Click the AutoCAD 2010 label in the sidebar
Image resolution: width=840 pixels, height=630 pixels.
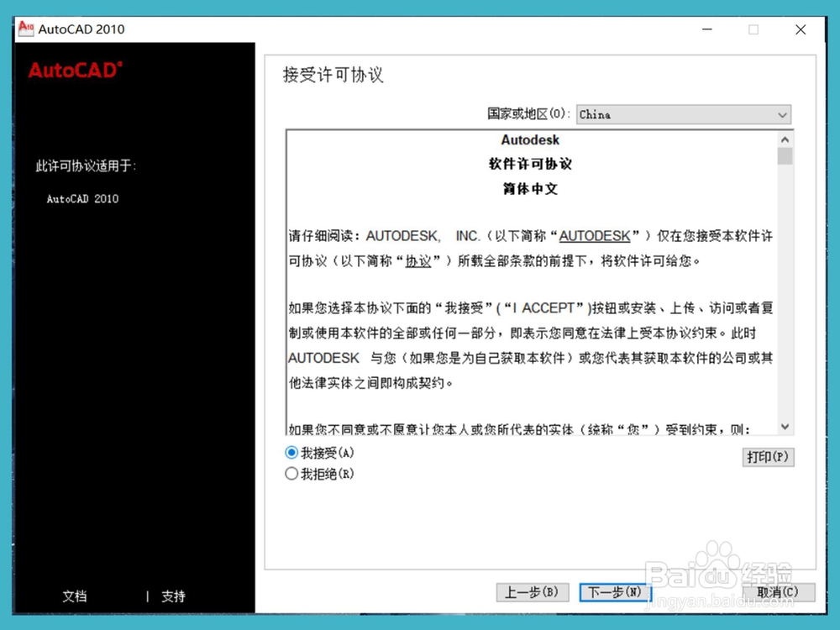tap(81, 199)
